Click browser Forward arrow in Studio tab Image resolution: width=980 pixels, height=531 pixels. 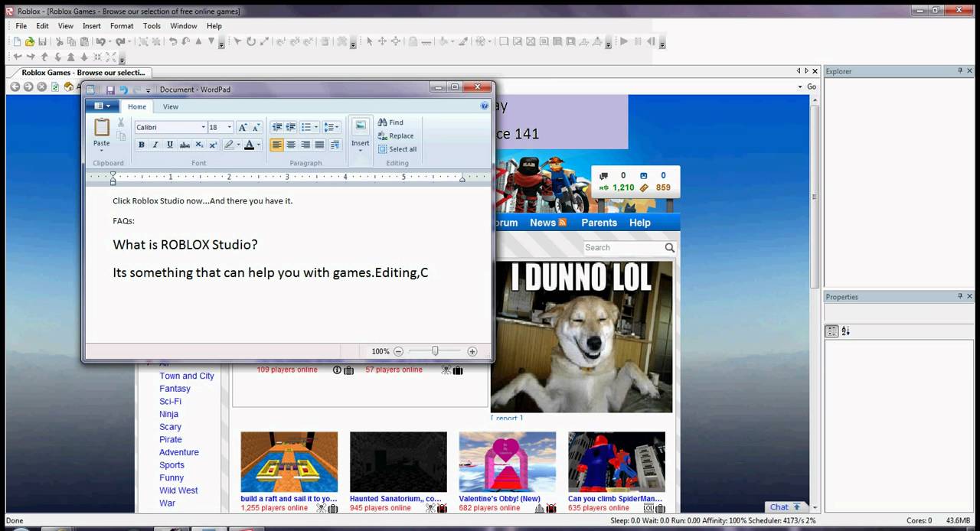pyautogui.click(x=28, y=86)
